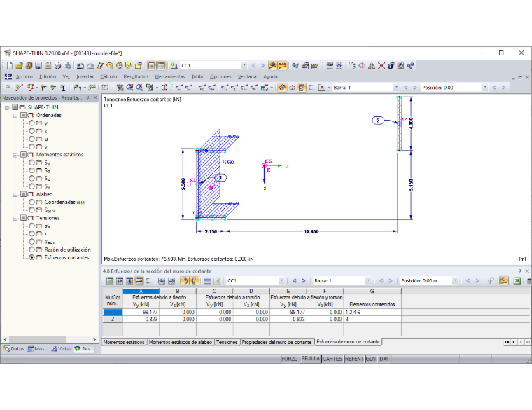Select the z ordinate radio button

click(x=31, y=131)
